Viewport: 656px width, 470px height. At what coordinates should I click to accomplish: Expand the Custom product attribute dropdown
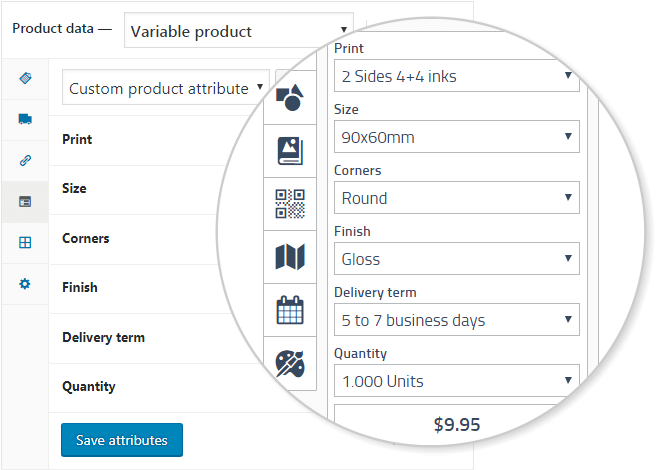[166, 87]
